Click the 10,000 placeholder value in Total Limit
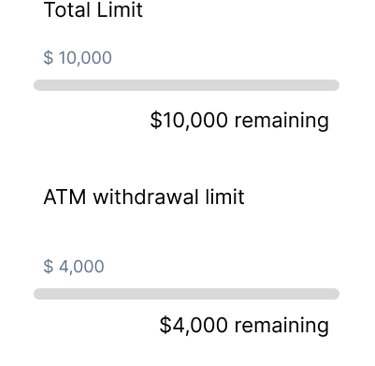375x366 pixels. (85, 58)
